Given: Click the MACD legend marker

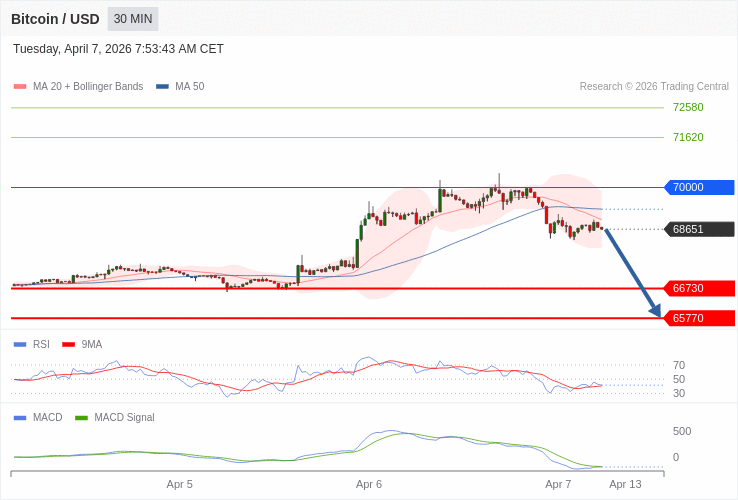Looking at the screenshot, I should [x=20, y=417].
